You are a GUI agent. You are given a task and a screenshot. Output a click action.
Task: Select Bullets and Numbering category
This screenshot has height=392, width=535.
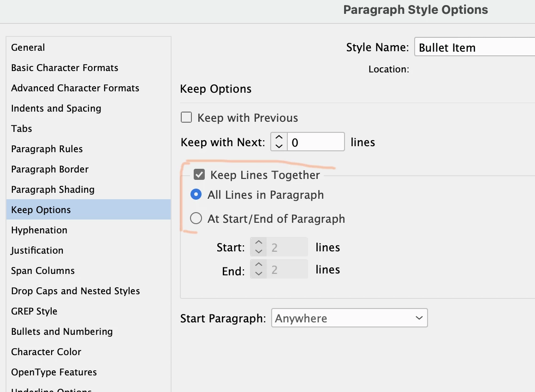[62, 332]
